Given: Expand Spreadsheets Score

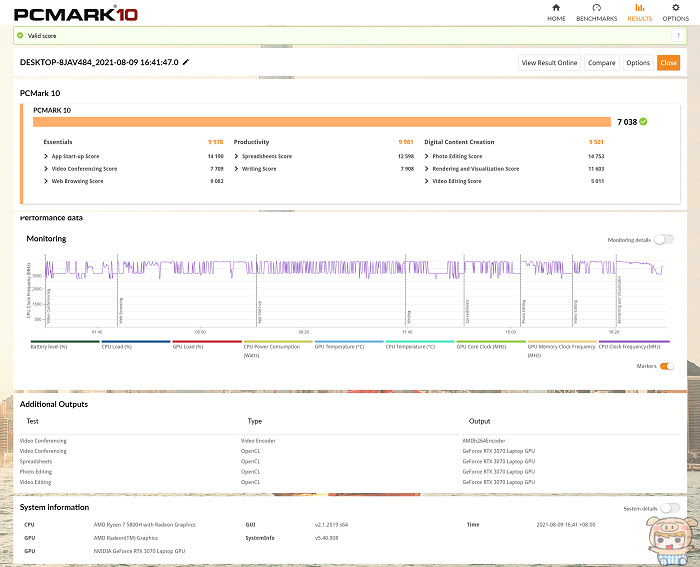Looking at the screenshot, I should click(236, 156).
